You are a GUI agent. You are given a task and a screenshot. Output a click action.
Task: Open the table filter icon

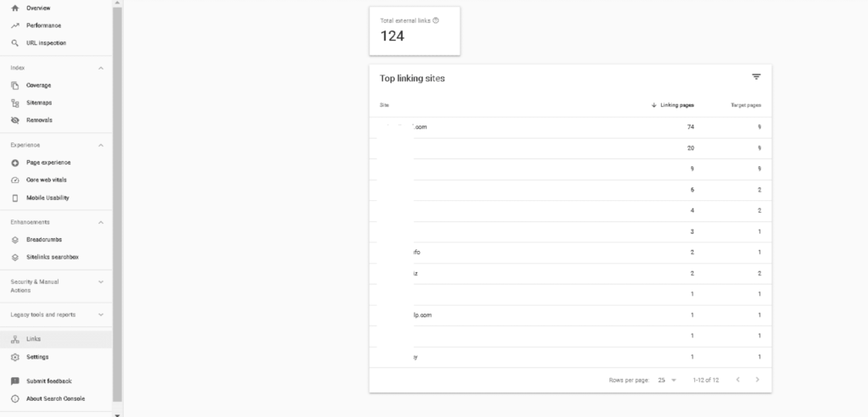756,77
